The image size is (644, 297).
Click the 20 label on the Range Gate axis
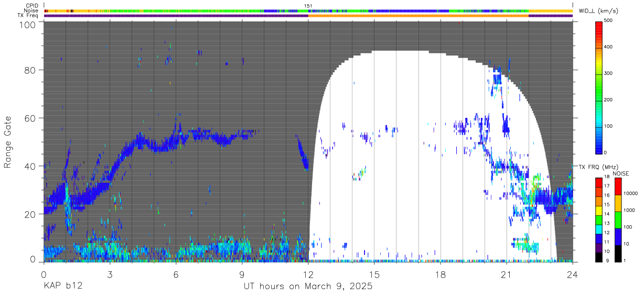point(30,214)
